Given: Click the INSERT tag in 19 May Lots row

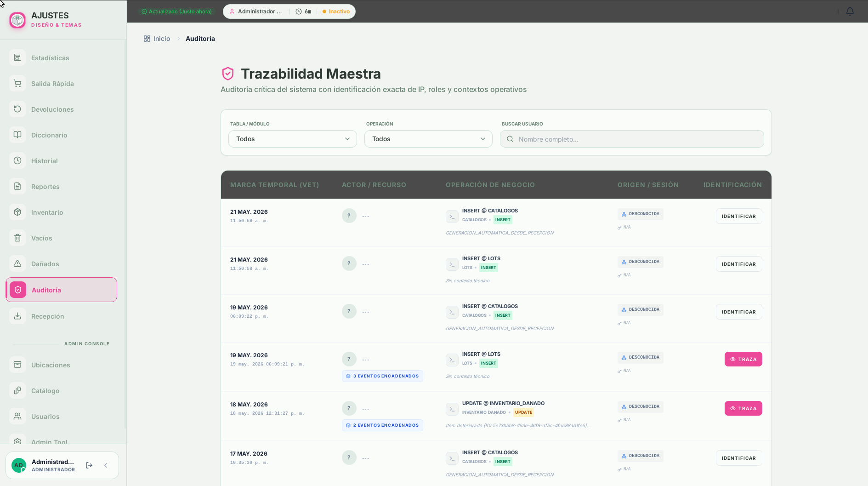Looking at the screenshot, I should click(488, 363).
